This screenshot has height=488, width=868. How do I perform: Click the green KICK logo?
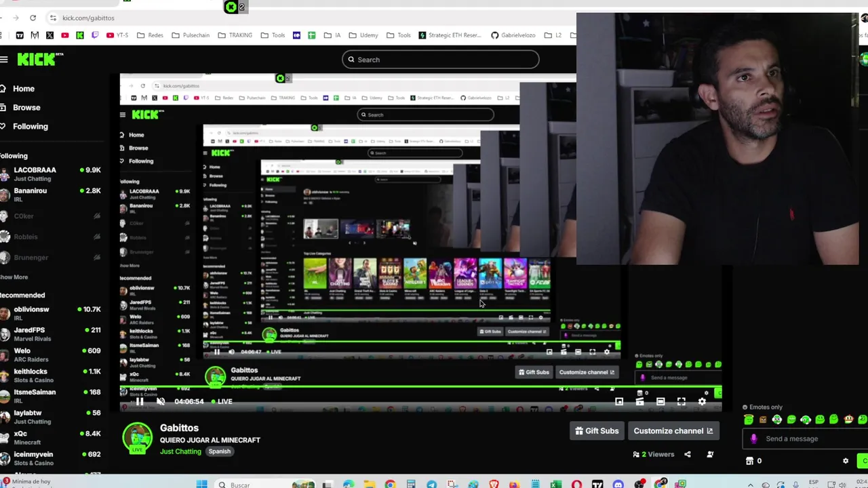(x=37, y=60)
